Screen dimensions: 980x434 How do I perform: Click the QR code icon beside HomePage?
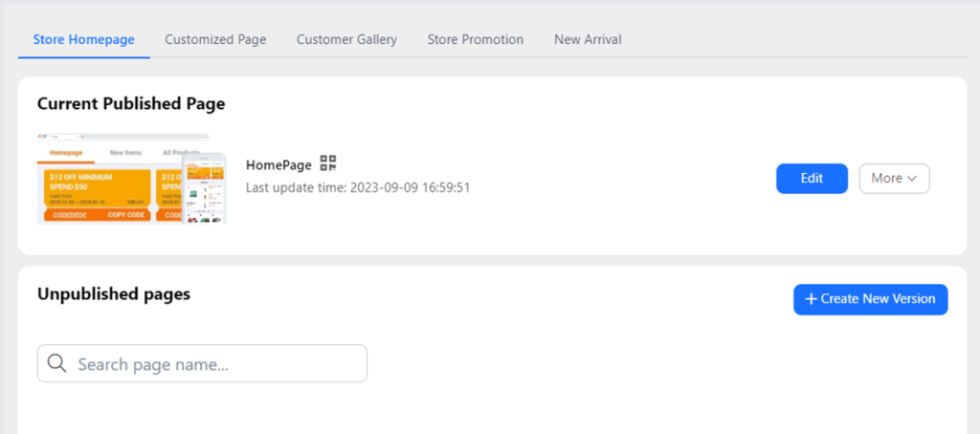328,163
